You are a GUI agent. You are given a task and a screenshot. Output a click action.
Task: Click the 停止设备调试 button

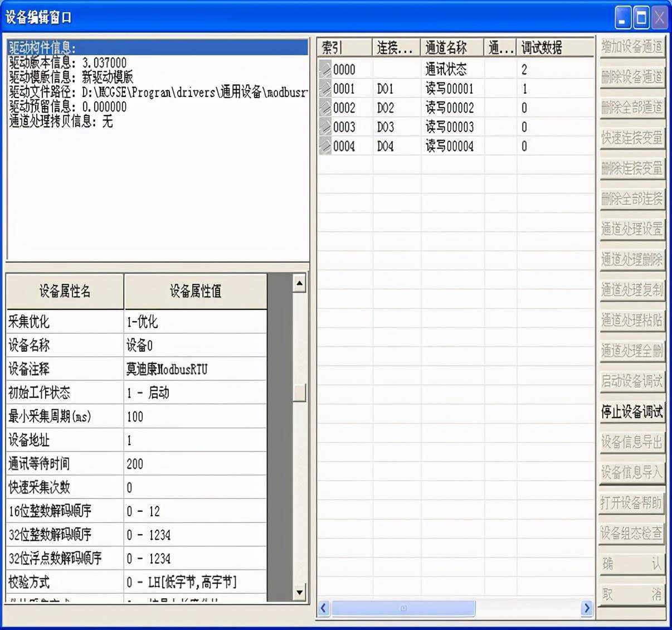[632, 412]
